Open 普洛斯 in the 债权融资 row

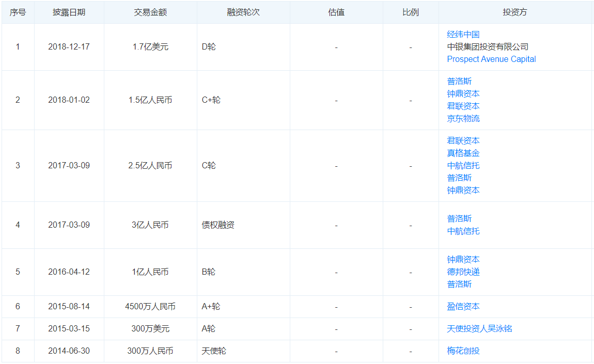click(x=459, y=219)
